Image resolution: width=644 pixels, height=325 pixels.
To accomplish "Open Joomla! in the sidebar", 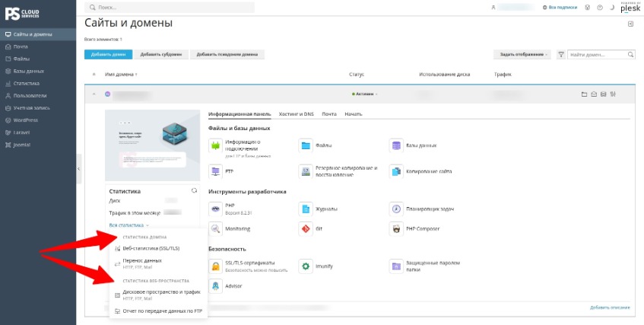I will click(38, 145).
